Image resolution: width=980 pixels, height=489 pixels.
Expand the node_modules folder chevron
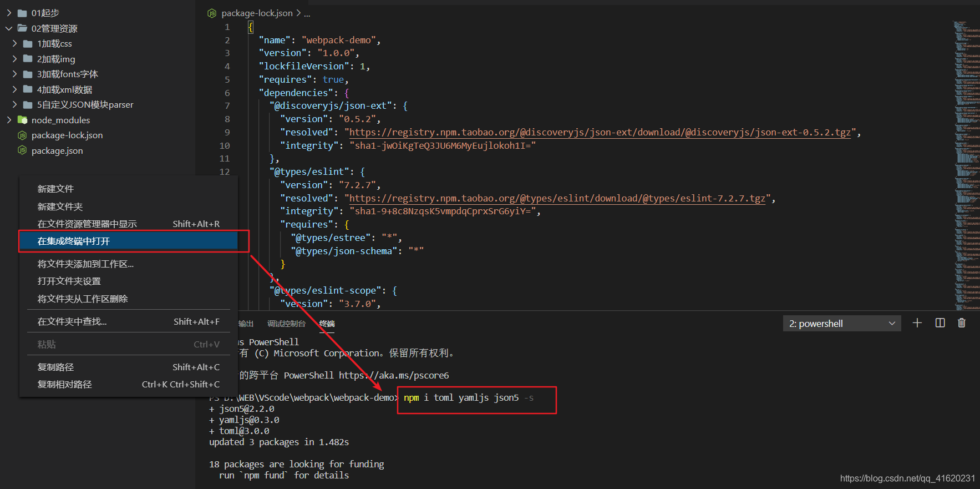[x=9, y=120]
